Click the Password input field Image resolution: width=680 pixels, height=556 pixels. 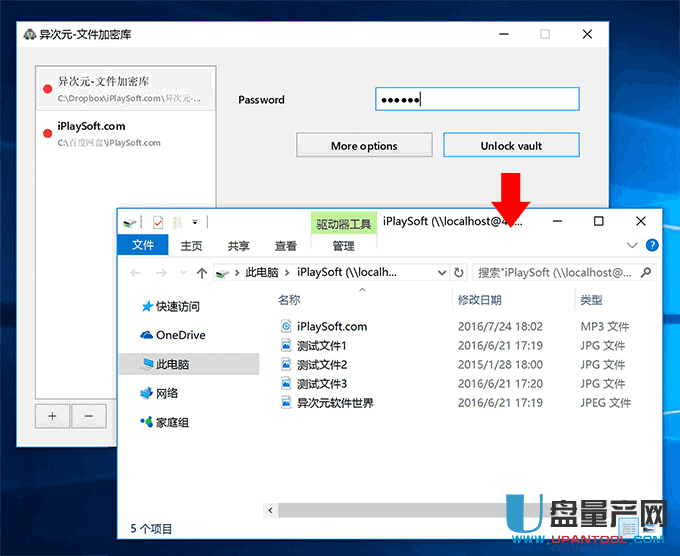point(477,99)
